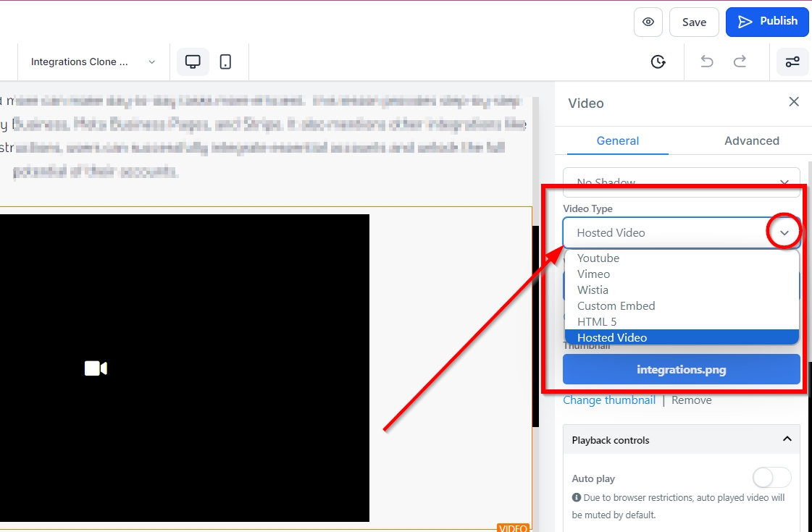
Task: Open version history clock icon
Action: click(x=658, y=62)
